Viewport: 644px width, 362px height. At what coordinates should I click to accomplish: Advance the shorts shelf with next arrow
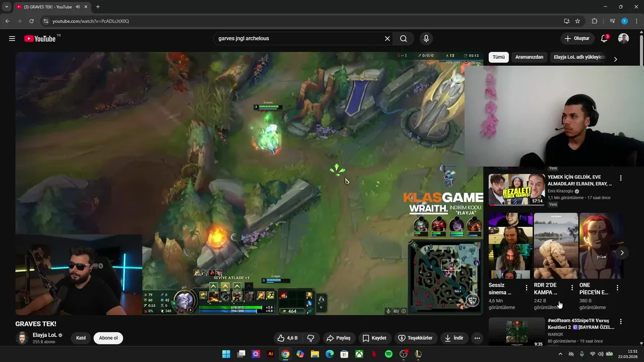(x=622, y=253)
